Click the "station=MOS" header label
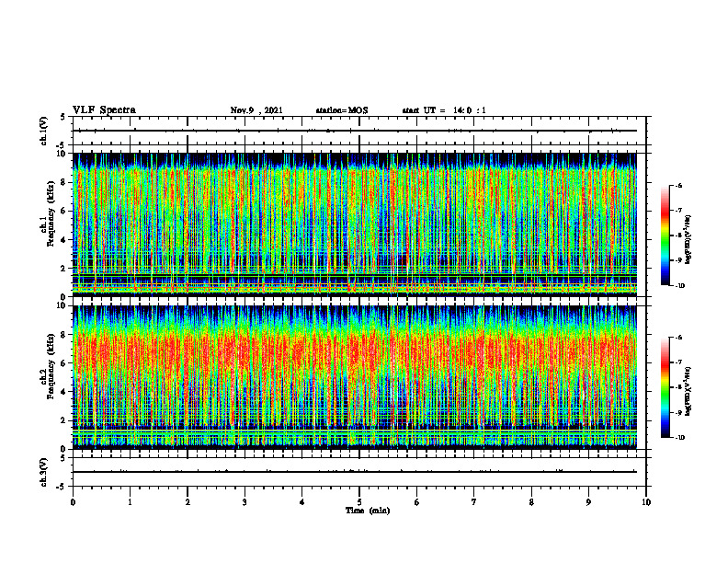The image size is (728, 563). (342, 110)
